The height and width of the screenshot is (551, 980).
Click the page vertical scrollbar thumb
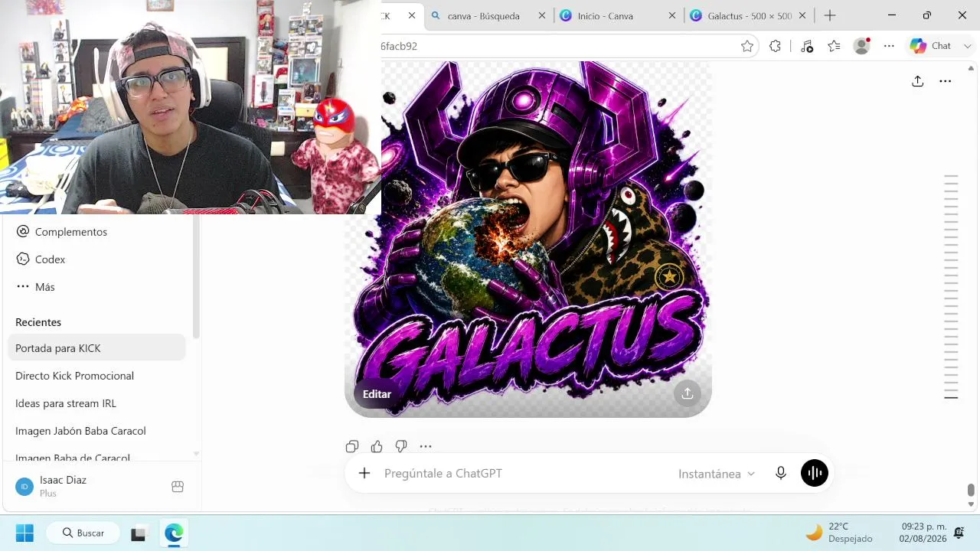(x=971, y=490)
